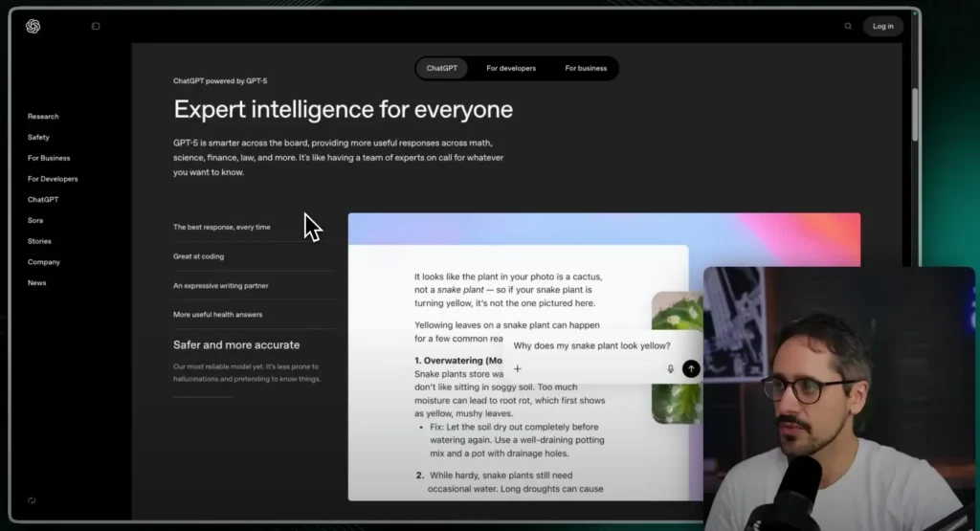Open For Business sidebar link
980x531 pixels.
click(49, 158)
